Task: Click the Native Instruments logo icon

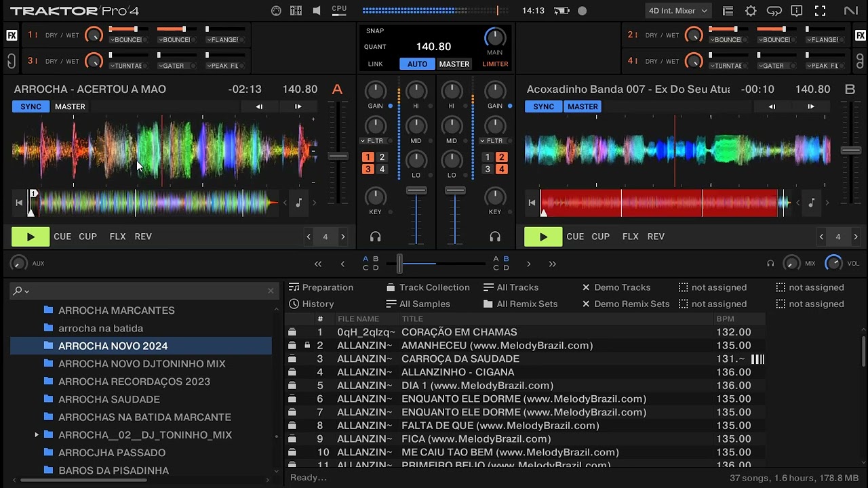Action: click(850, 11)
